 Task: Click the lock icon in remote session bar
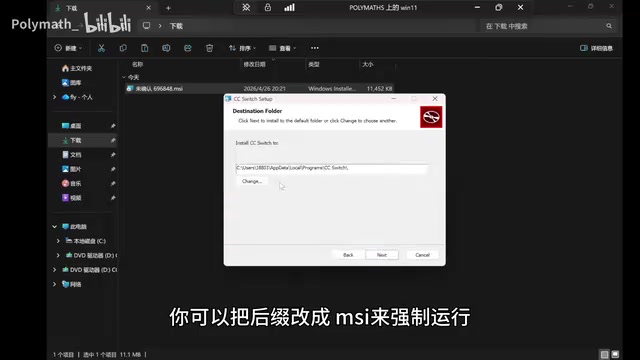point(268,7)
